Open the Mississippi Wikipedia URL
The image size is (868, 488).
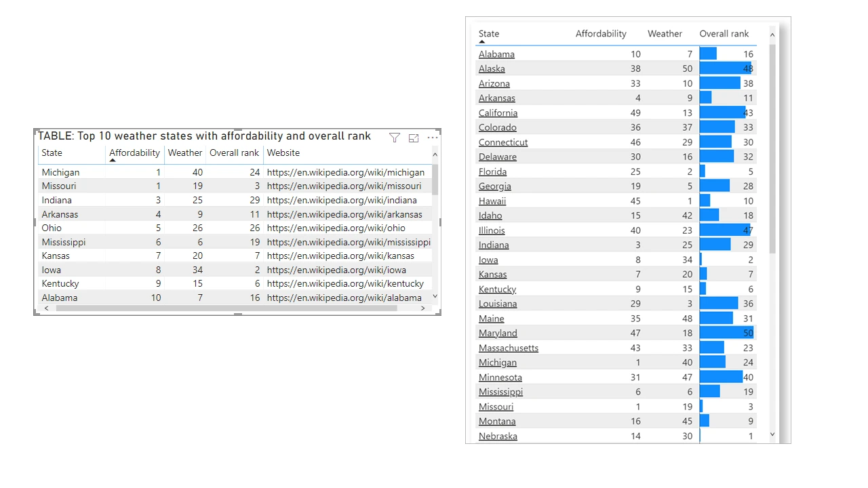[349, 243]
